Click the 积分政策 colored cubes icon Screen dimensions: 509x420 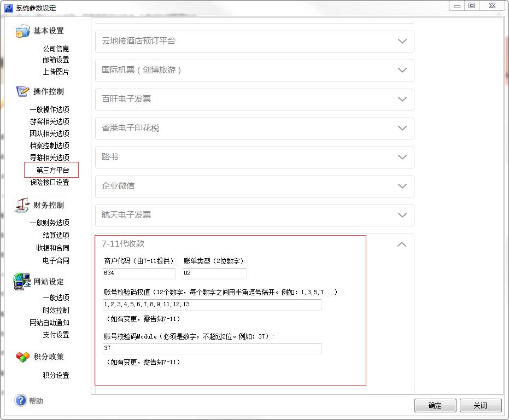click(x=22, y=357)
